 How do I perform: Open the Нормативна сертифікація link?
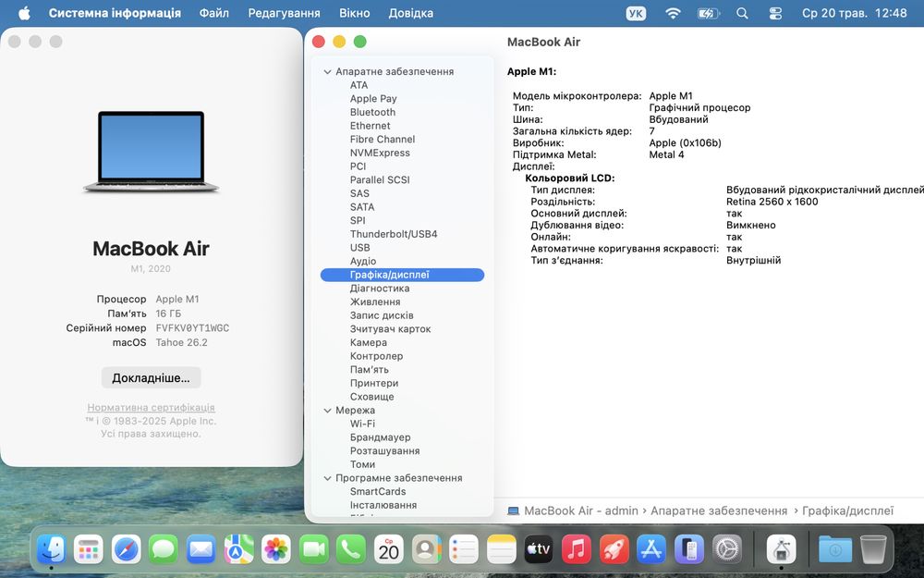pos(151,408)
